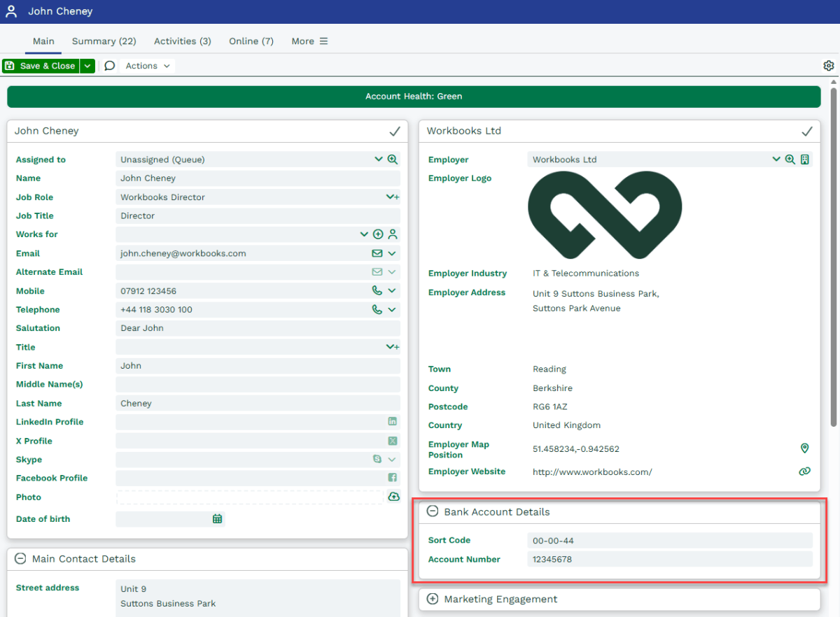Open the Mobile field dropdown arrow
Image resolution: width=840 pixels, height=617 pixels.
click(392, 290)
